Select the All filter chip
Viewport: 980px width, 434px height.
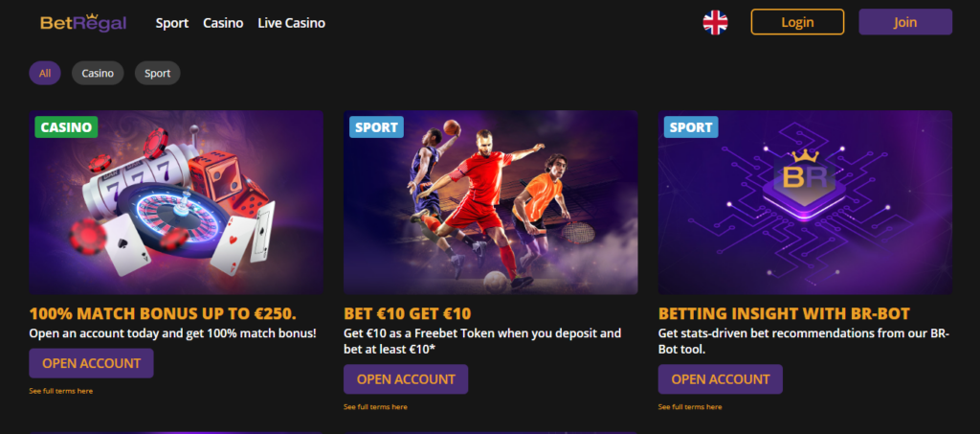tap(45, 73)
